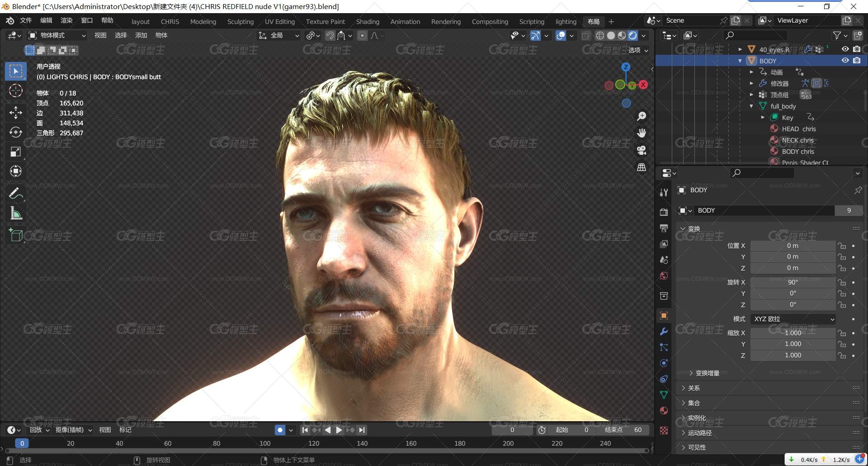The width and height of the screenshot is (868, 466).
Task: Toggle lock for Rotation X
Action: [x=842, y=282]
